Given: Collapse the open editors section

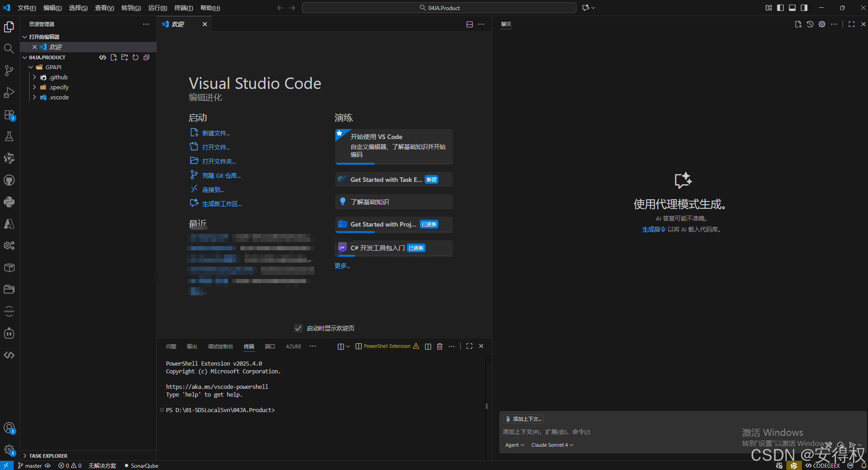Looking at the screenshot, I should [44, 37].
